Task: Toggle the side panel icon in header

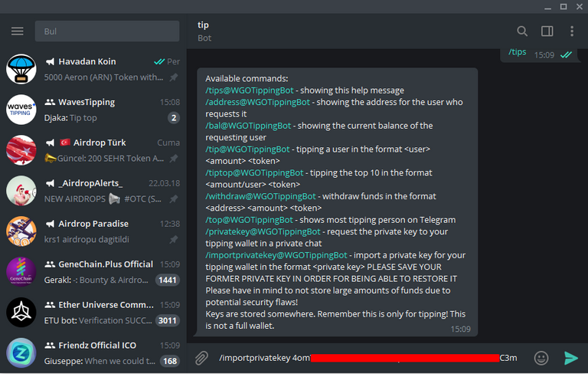Action: [547, 31]
